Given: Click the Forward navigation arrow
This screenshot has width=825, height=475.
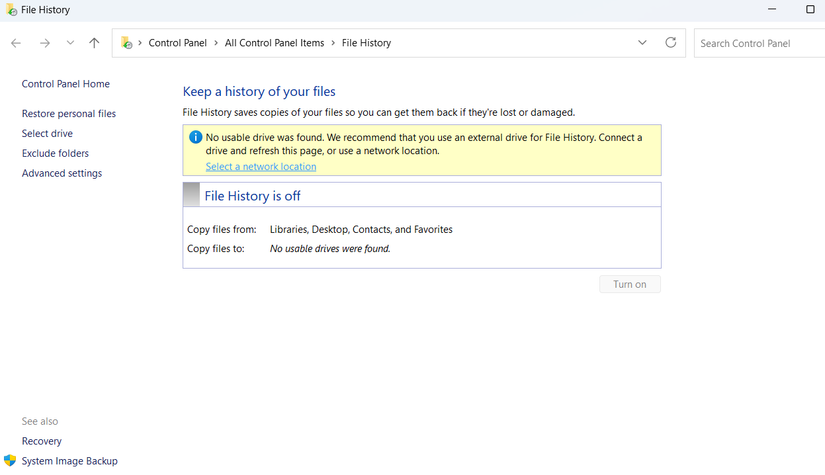Looking at the screenshot, I should tap(44, 43).
